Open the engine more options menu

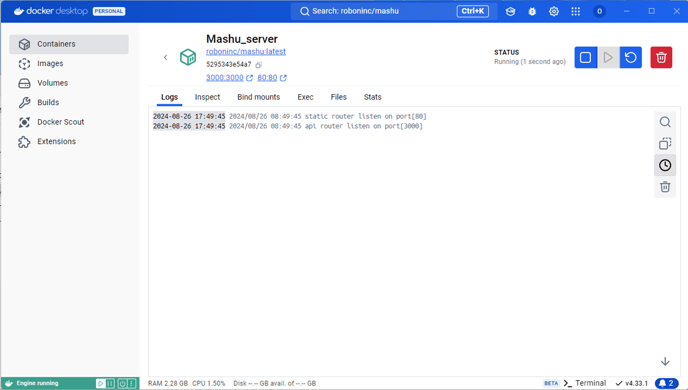click(x=131, y=383)
